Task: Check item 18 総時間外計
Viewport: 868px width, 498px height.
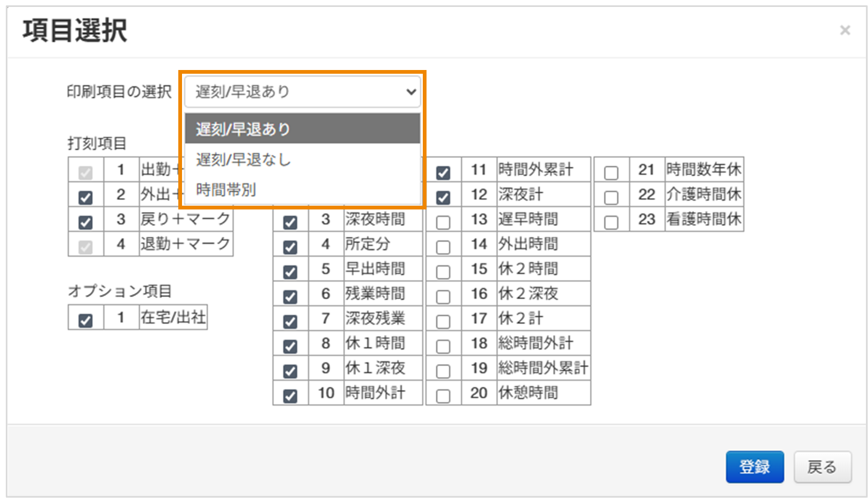Action: point(443,346)
